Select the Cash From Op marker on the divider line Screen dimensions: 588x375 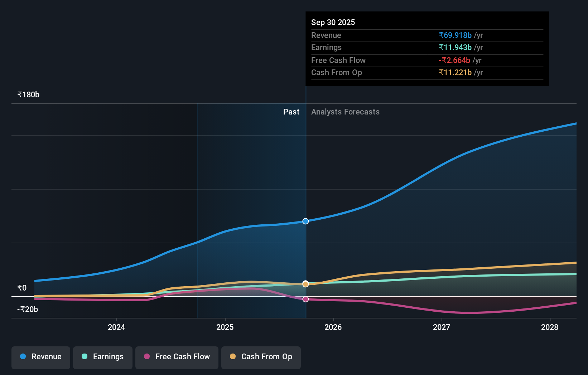tap(305, 284)
